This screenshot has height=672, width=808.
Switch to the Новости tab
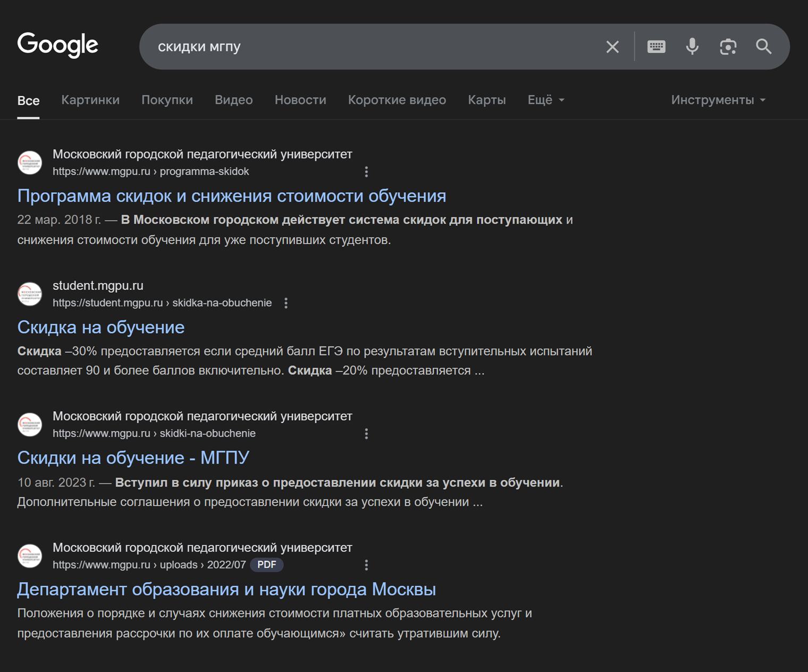click(x=300, y=100)
